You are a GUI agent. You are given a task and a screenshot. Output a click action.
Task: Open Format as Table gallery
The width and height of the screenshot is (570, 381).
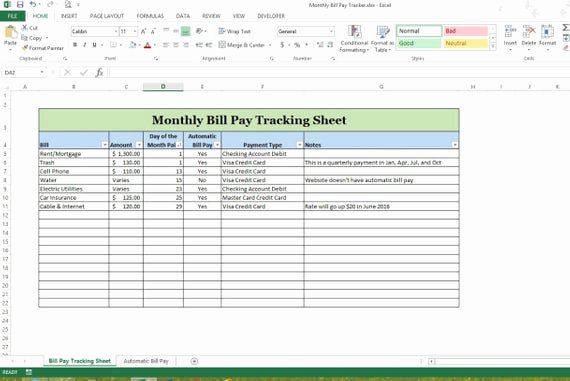click(x=382, y=39)
